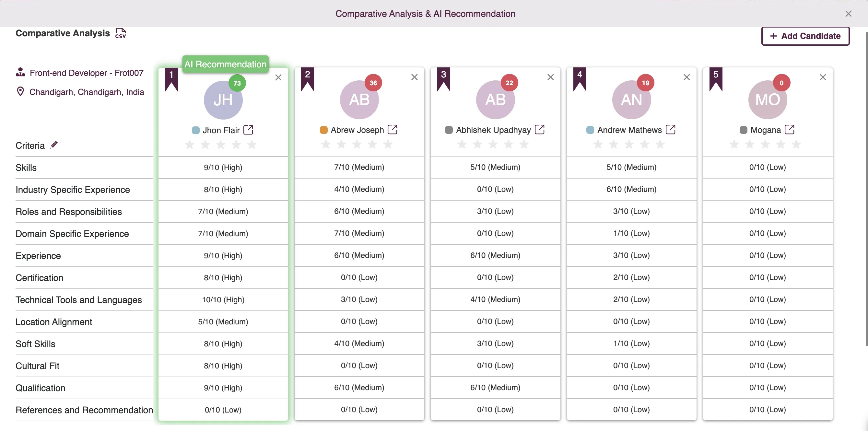Click score badge 36 on Abrew Joseph

[x=373, y=83]
